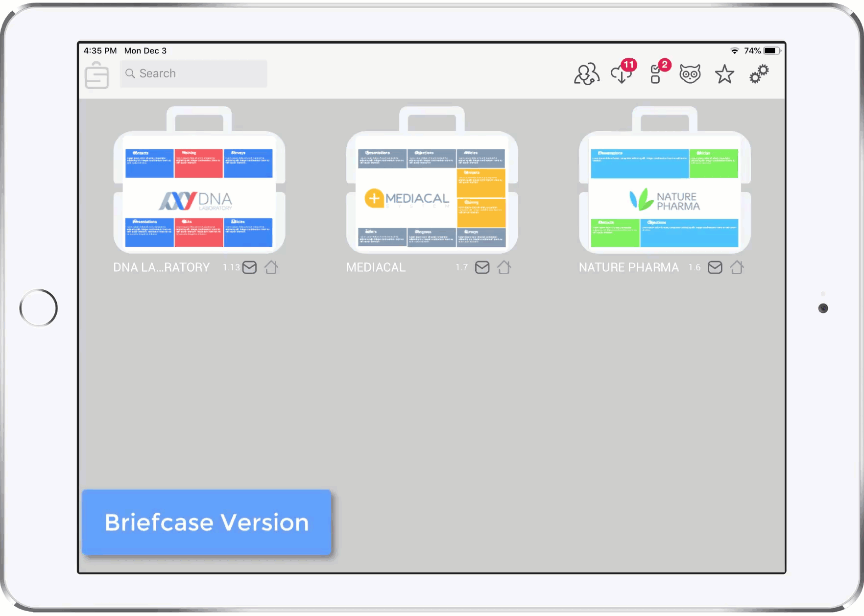Open the Nature Pharma briefcase thumbnail
Viewport: 864px width, 616px height.
665,180
